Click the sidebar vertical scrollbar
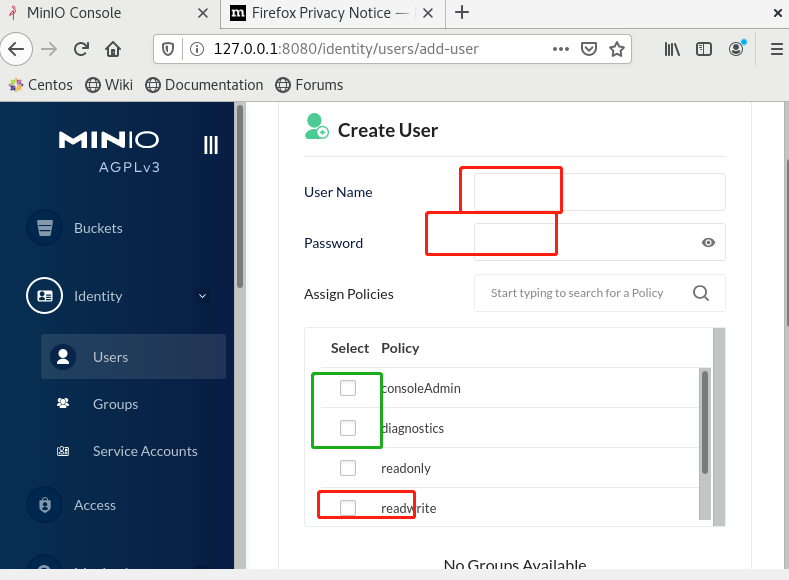The height and width of the screenshot is (580, 789). click(240, 196)
